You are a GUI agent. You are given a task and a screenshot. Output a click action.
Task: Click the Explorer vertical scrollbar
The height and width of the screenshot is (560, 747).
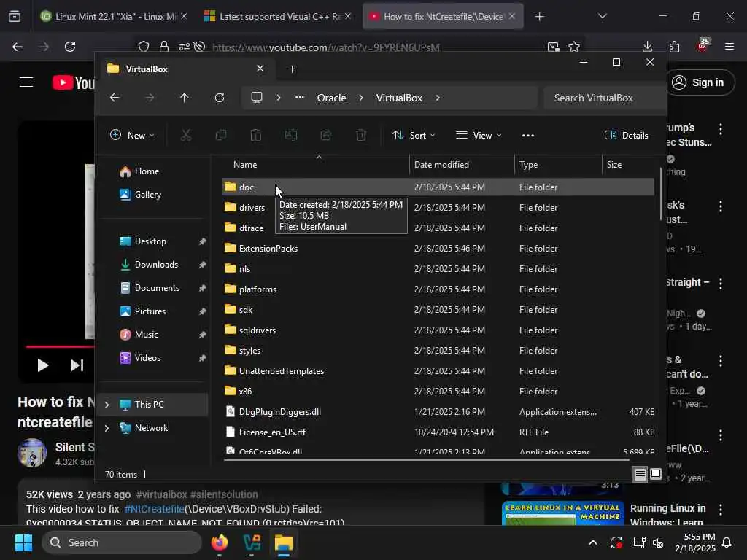pyautogui.click(x=661, y=194)
